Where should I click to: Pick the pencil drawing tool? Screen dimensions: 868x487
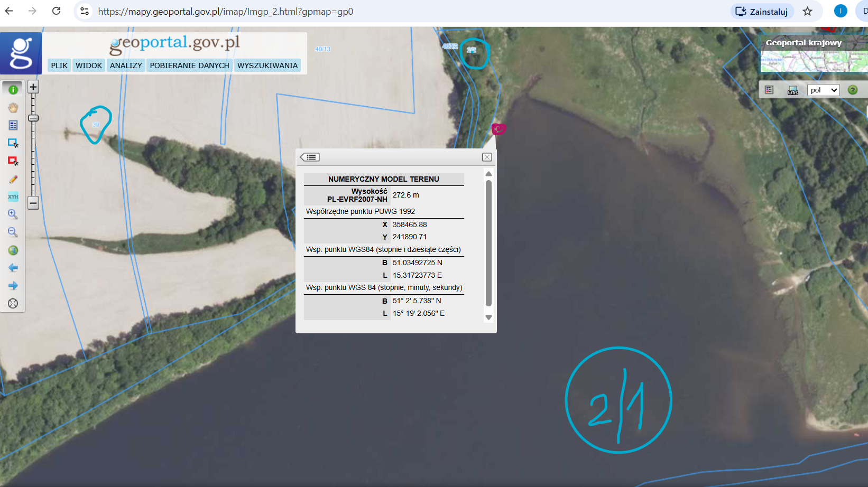(13, 179)
